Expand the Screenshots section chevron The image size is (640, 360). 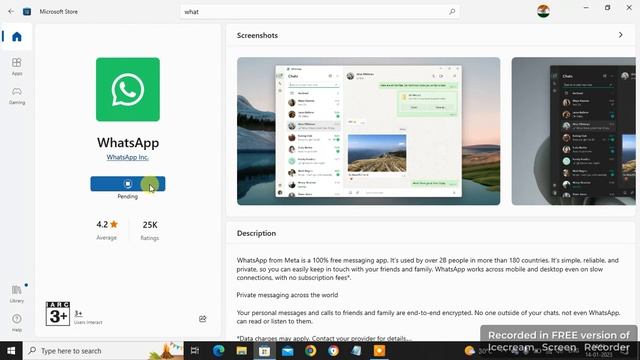[x=620, y=35]
